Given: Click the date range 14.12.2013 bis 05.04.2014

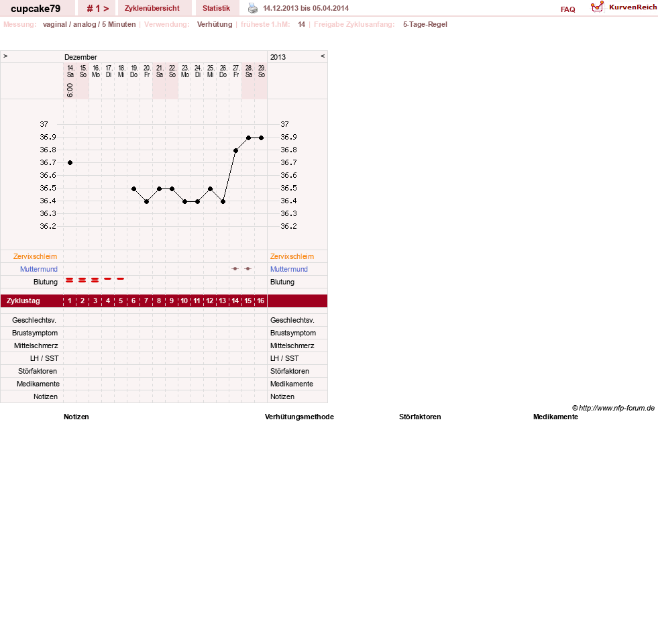Looking at the screenshot, I should pyautogui.click(x=306, y=9).
